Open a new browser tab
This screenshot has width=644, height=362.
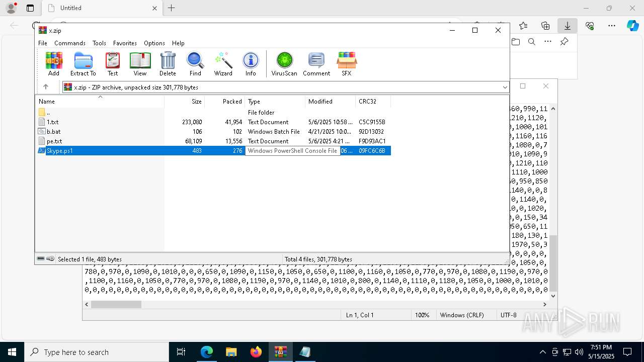(x=171, y=8)
